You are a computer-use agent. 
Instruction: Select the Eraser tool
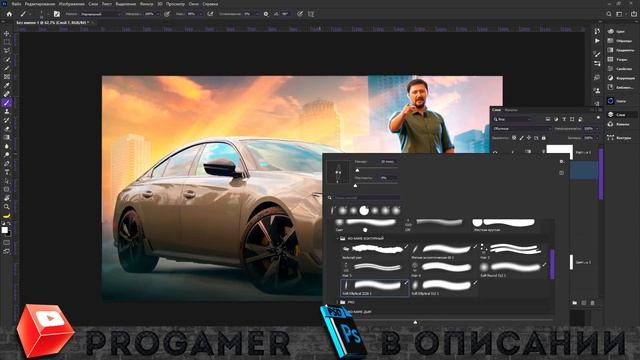click(7, 129)
